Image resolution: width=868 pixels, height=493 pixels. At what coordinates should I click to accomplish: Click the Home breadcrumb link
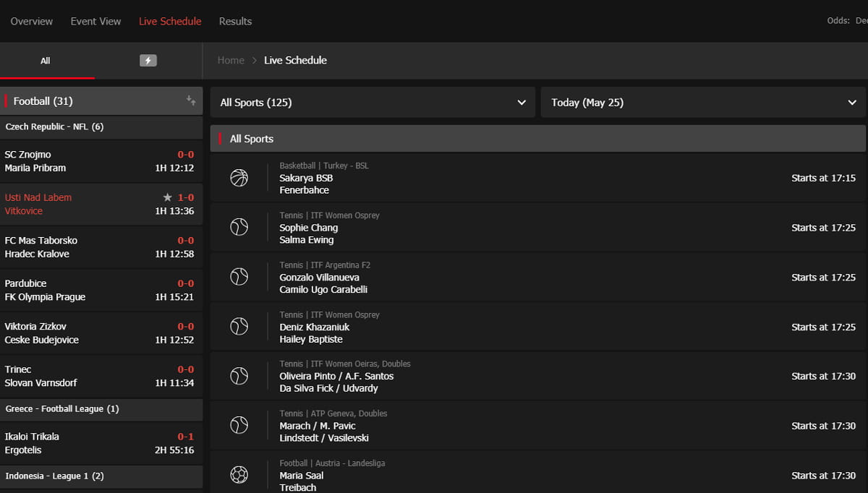click(x=231, y=61)
